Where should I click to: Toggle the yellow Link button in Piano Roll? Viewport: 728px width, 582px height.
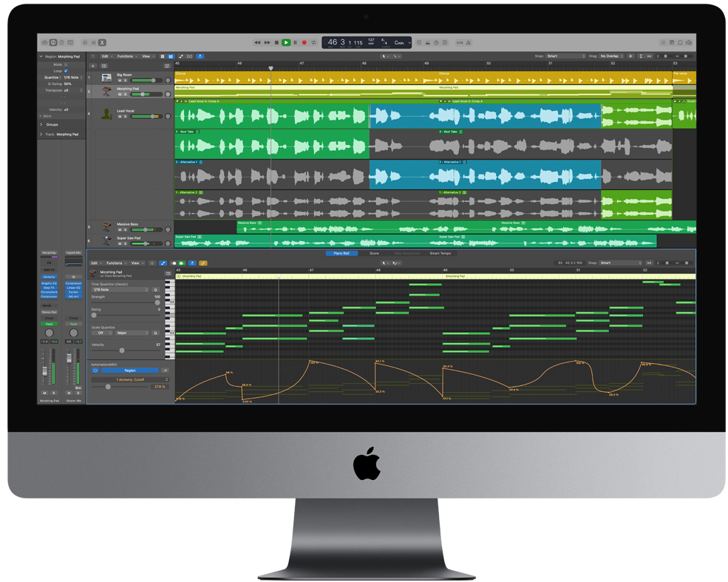tap(203, 263)
